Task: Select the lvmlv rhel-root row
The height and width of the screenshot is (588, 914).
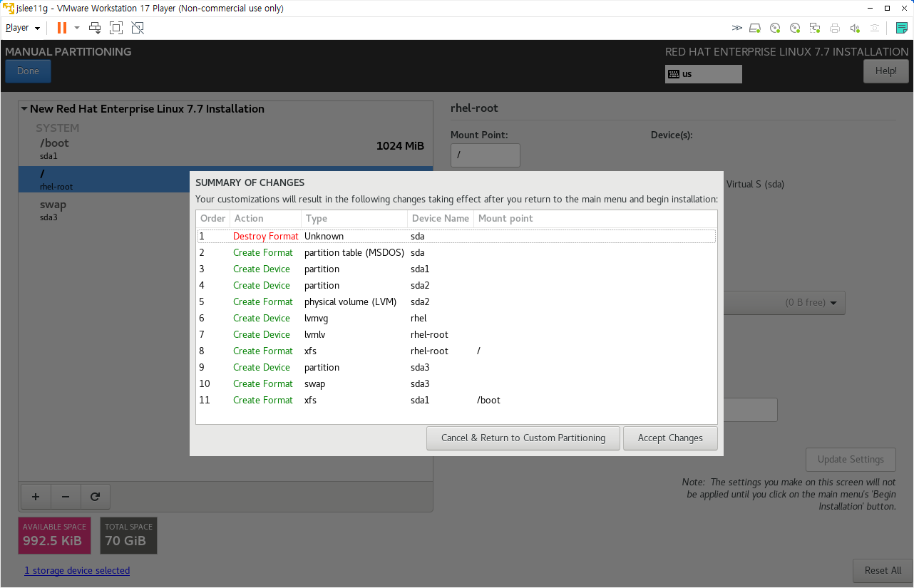Action: coord(456,334)
